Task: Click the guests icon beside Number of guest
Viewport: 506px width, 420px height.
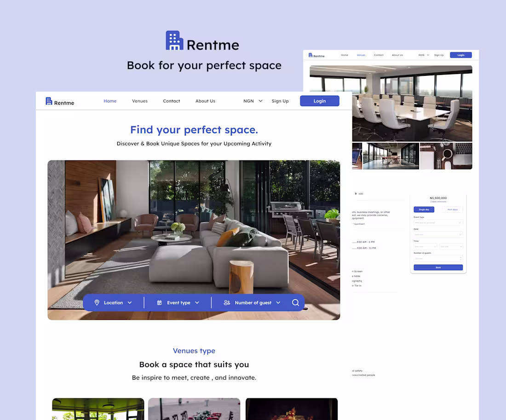Action: click(x=226, y=302)
